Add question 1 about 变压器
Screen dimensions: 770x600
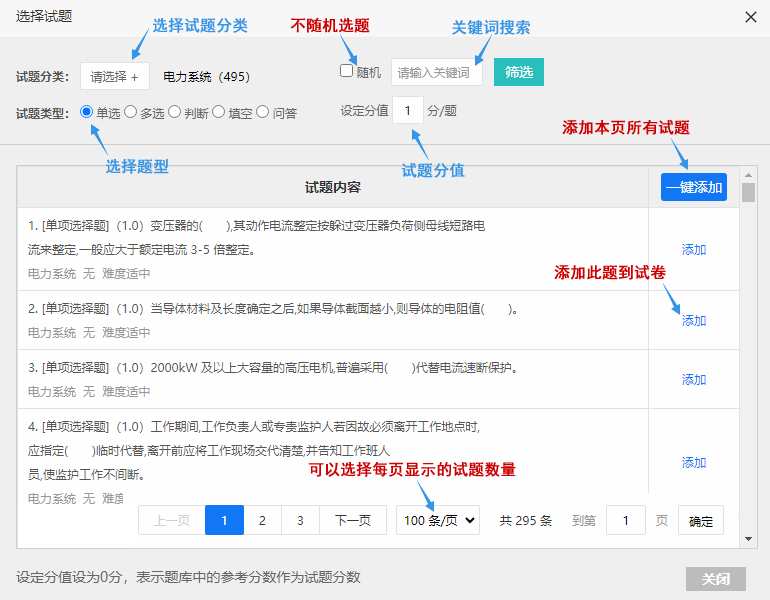point(693,250)
